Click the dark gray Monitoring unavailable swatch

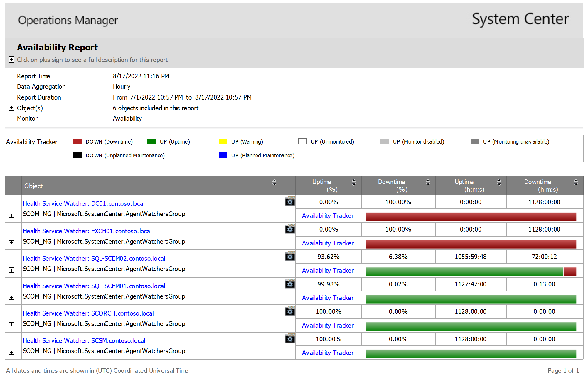475,141
